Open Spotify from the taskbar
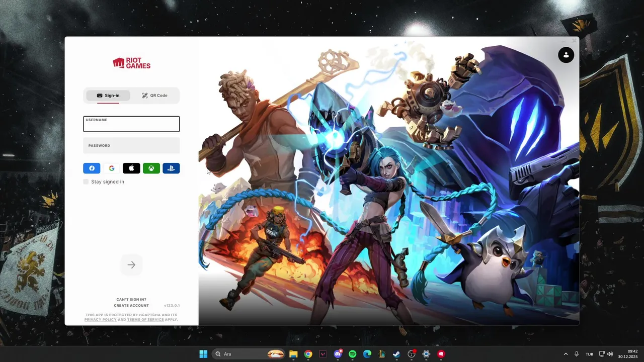644x362 pixels. (x=352, y=354)
